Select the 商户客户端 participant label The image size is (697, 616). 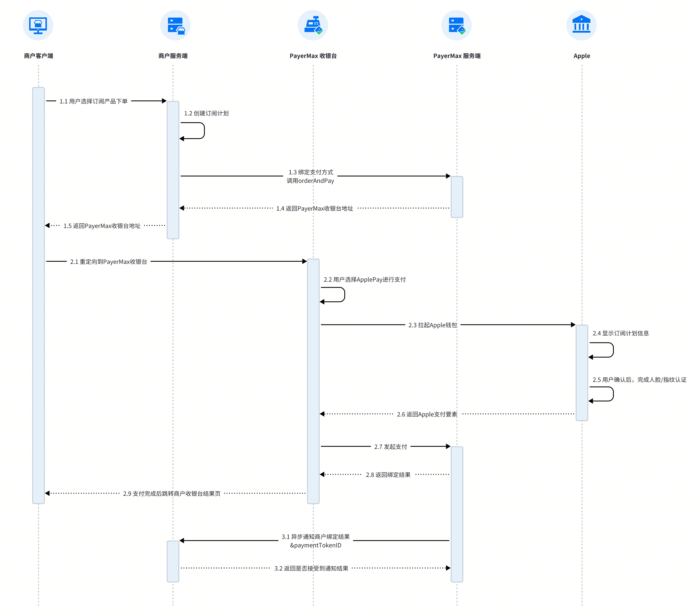tap(39, 56)
